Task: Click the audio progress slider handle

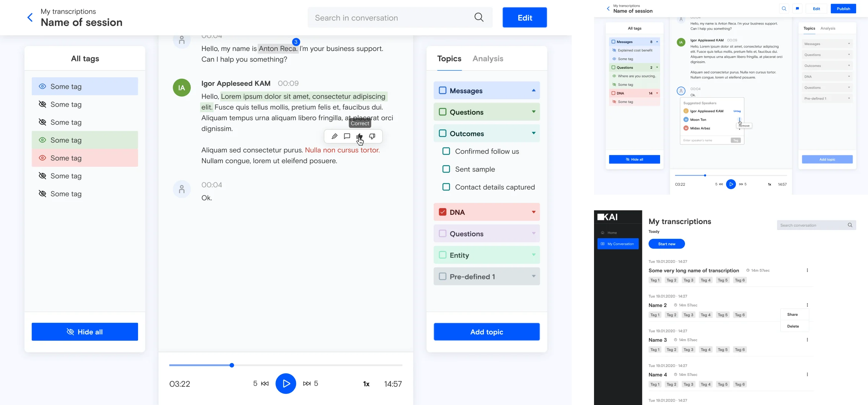Action: [x=232, y=365]
